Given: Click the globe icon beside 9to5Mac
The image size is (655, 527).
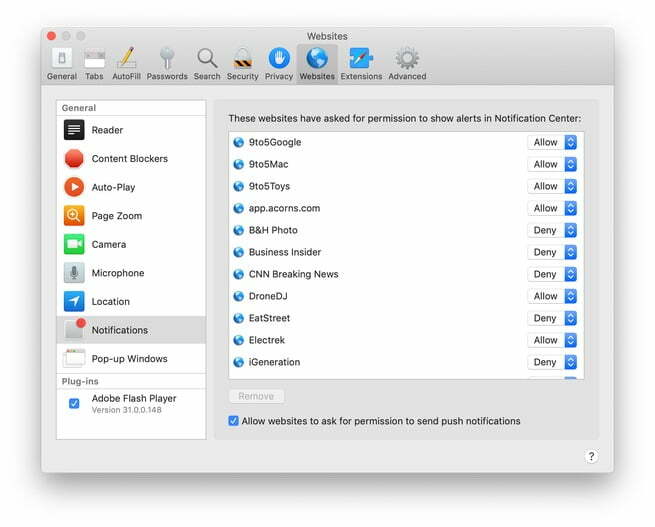Looking at the screenshot, I should click(x=239, y=165).
